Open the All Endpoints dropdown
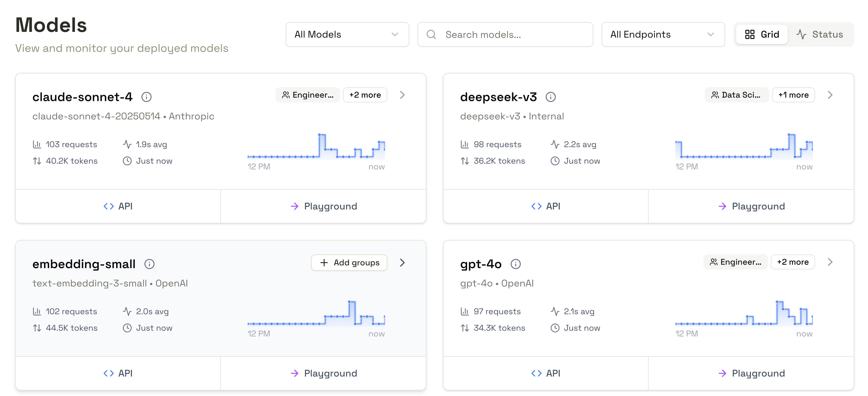Screen dimensions: 868x396 (663, 34)
